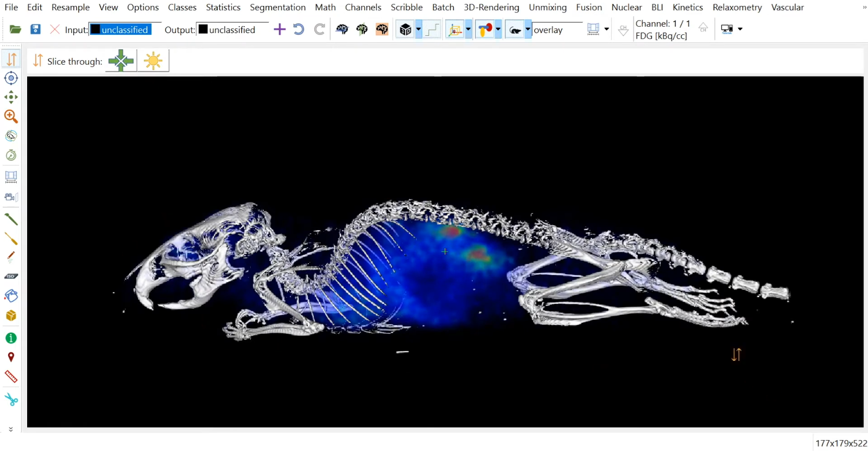This screenshot has height=451, width=868.
Task: Open the 3D-Rendering menu
Action: (491, 7)
